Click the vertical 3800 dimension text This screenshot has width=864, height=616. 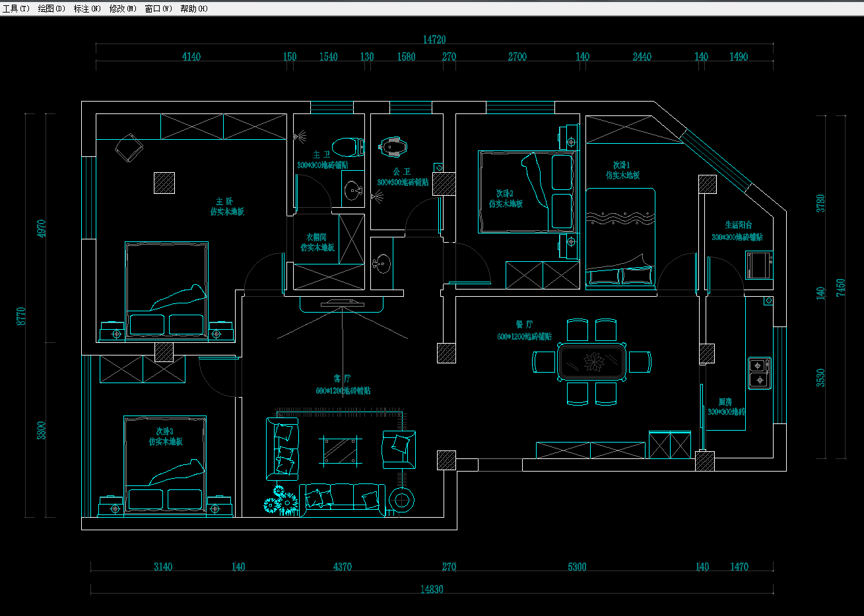(42, 431)
